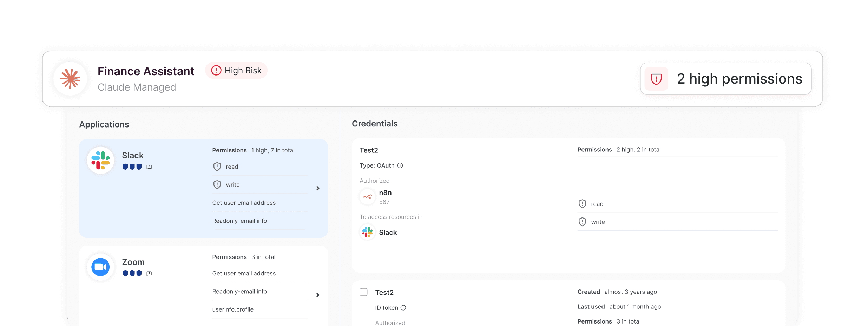Screen dimensions: 868x326
Task: Open the 2 high permissions card
Action: (x=726, y=79)
